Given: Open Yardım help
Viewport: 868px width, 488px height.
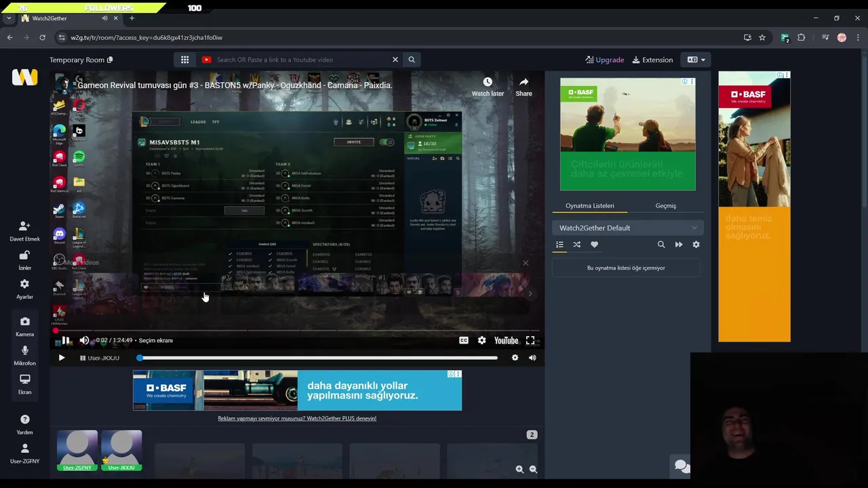Looking at the screenshot, I should tap(24, 424).
